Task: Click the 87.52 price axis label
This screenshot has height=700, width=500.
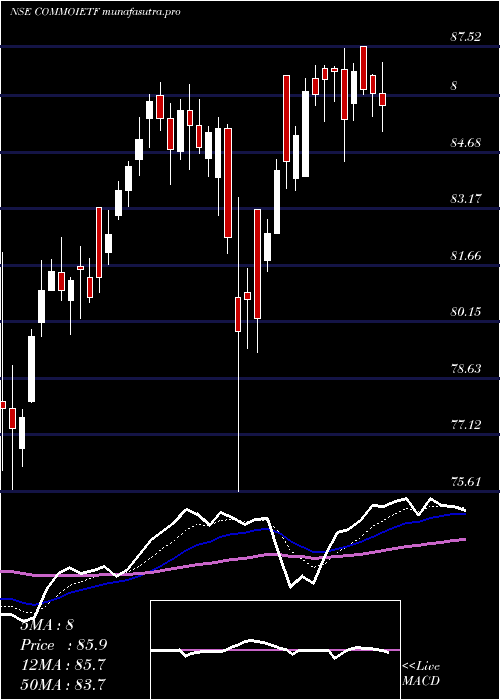Action: (466, 37)
